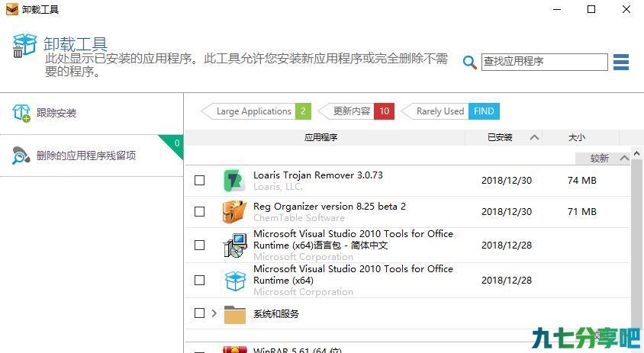Click the 查找应用程序 search field
Screen dimensions: 644x353
[545, 62]
